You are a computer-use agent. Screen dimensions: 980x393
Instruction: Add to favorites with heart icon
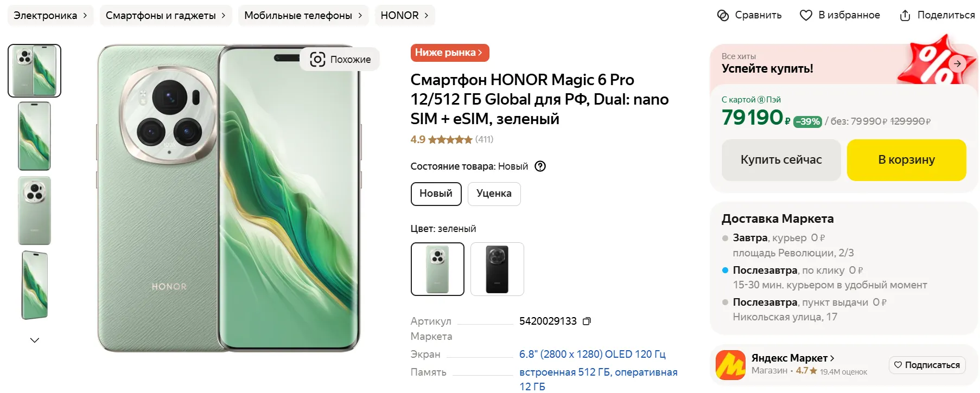coord(806,15)
